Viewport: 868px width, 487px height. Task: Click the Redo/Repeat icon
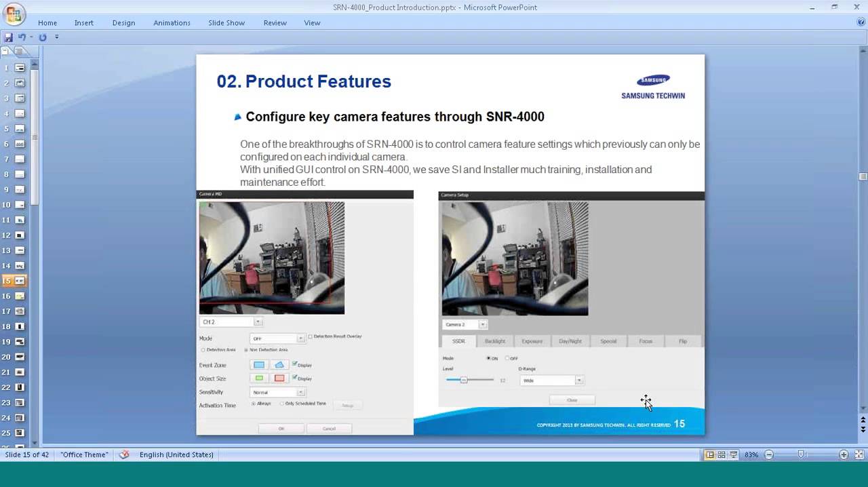pos(43,37)
